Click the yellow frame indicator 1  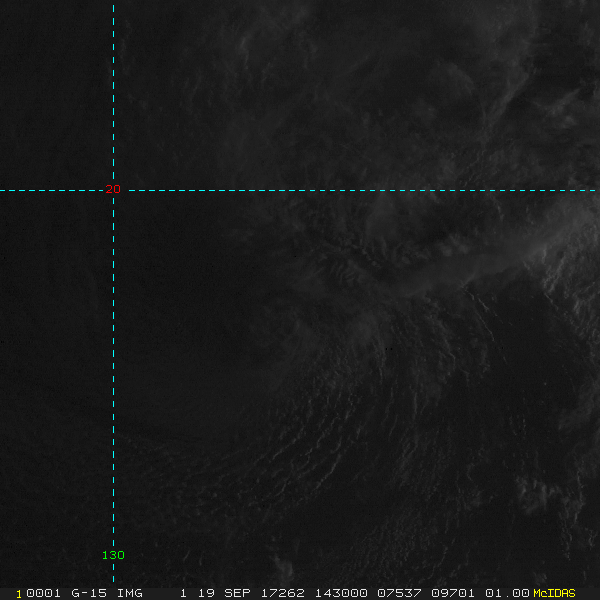(x=19, y=594)
